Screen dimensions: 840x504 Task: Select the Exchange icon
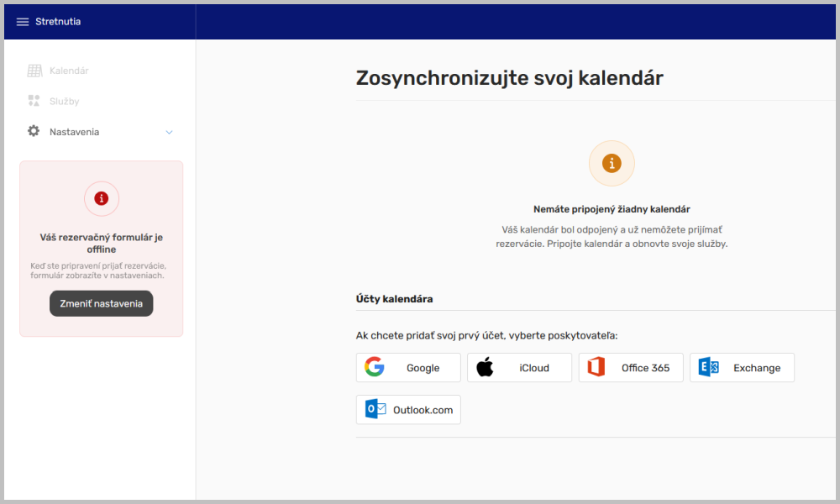click(708, 367)
